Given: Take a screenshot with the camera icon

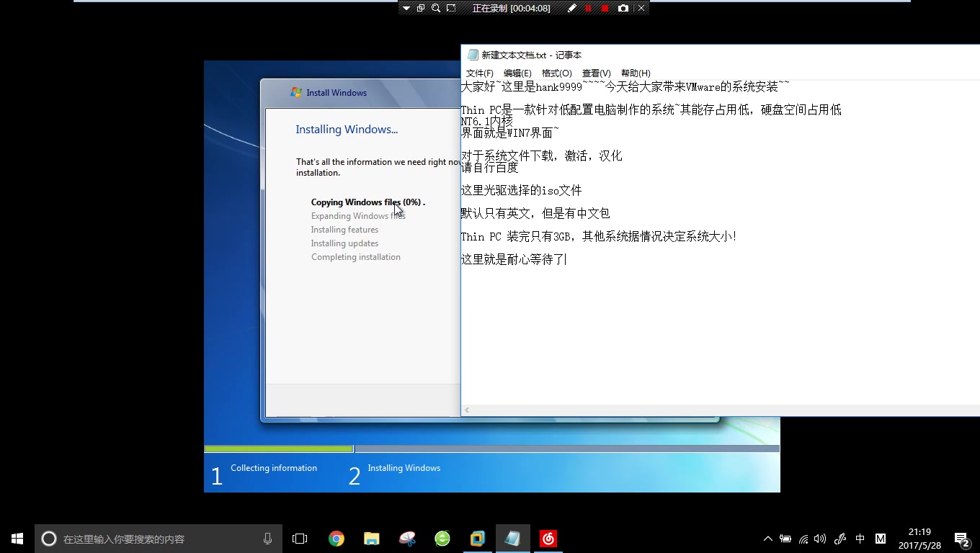Looking at the screenshot, I should pos(623,8).
